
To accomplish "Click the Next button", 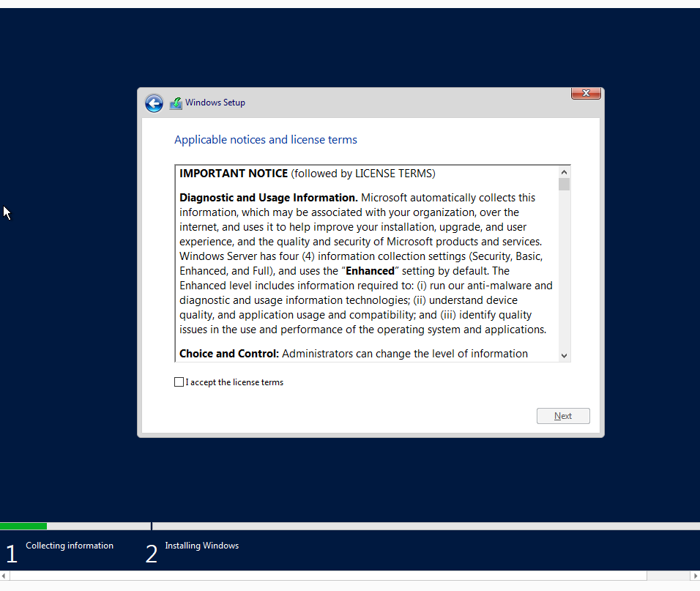I will pos(563,415).
